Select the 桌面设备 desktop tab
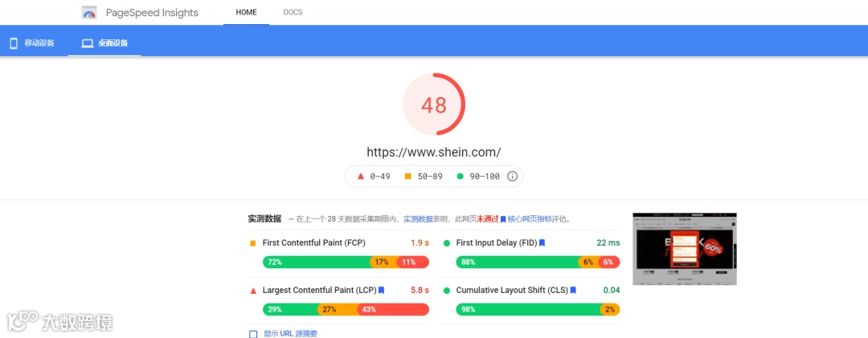 [104, 43]
